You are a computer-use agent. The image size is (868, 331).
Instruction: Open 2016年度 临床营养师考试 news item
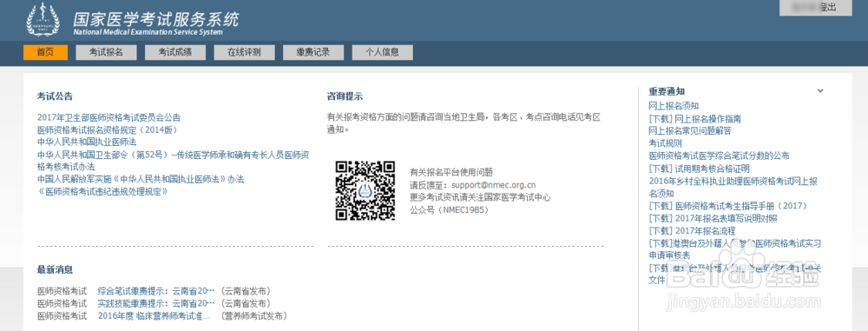click(x=154, y=316)
